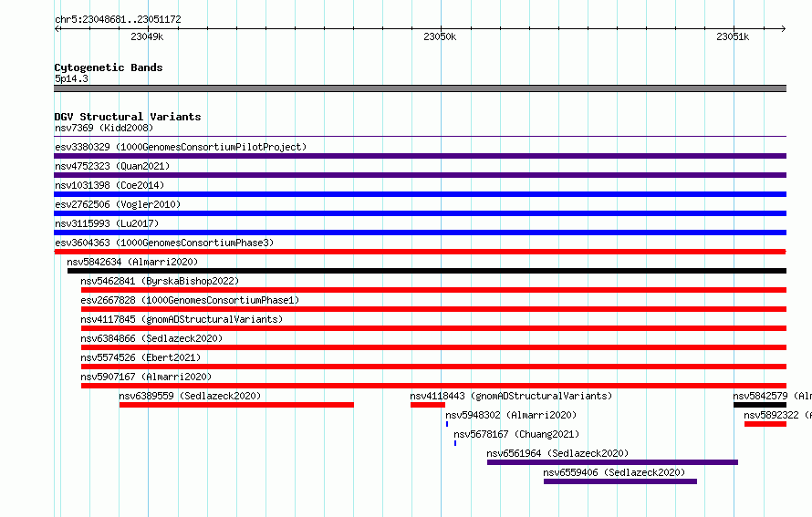Click nsv4117845 gnomADStructuralVariants label
The image size is (812, 517).
[x=182, y=319]
